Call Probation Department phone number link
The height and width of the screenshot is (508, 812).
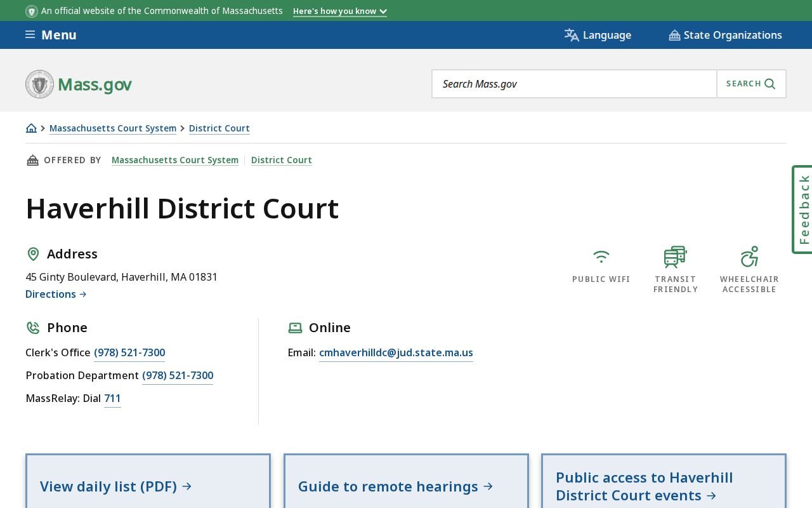tap(178, 375)
